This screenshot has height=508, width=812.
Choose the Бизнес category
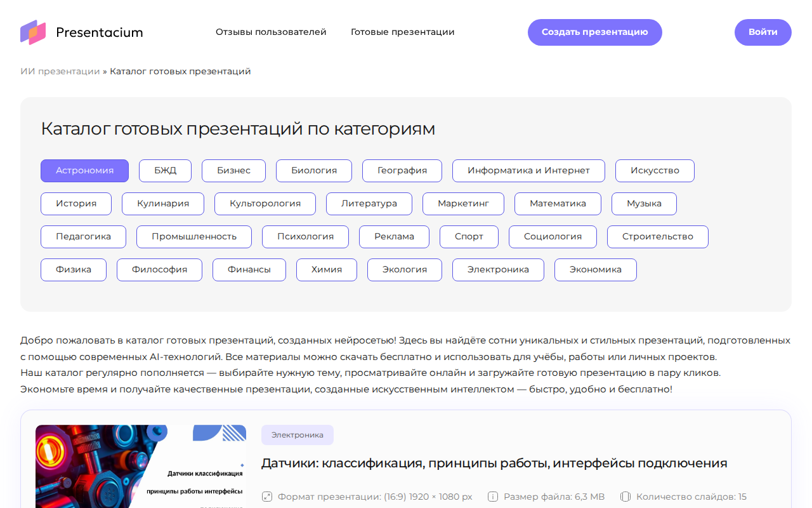pyautogui.click(x=234, y=171)
